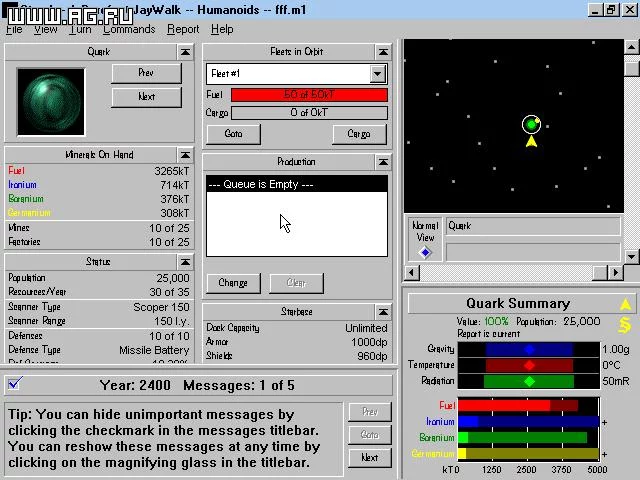Collapse the Fleets in Orbit panel
Screen dimensions: 640x480
pyautogui.click(x=383, y=52)
